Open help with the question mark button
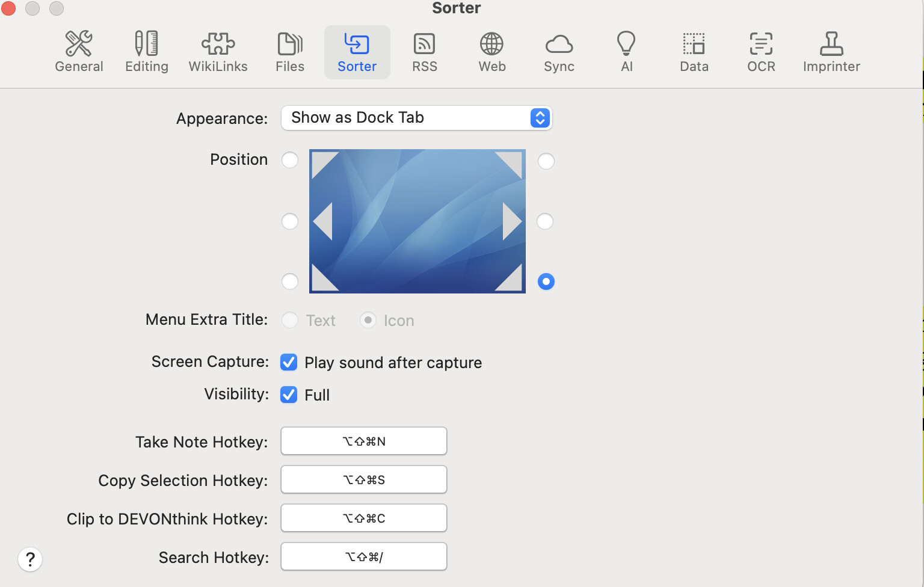This screenshot has height=587, width=924. (x=30, y=559)
